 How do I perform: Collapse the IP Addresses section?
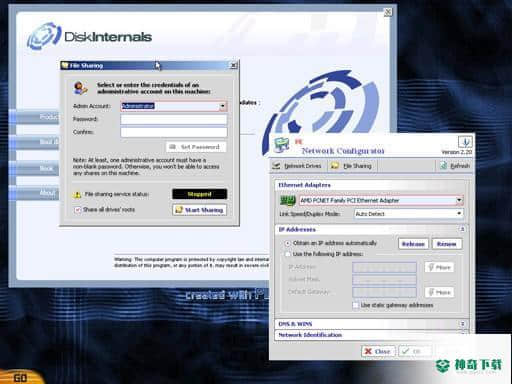[462, 229]
